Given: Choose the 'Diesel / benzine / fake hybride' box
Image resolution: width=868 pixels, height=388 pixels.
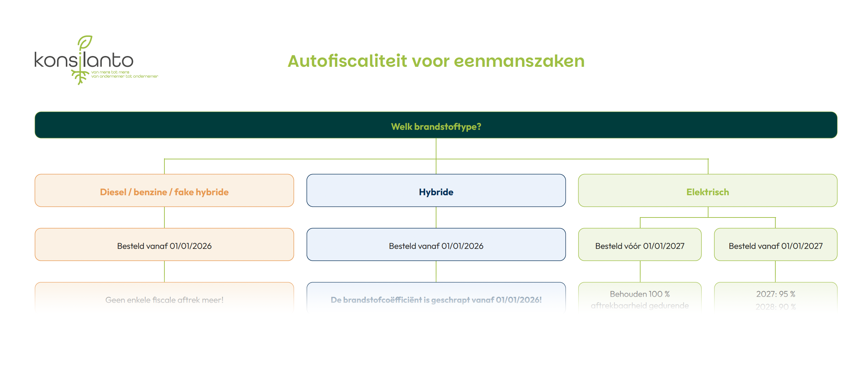Looking at the screenshot, I should (164, 190).
